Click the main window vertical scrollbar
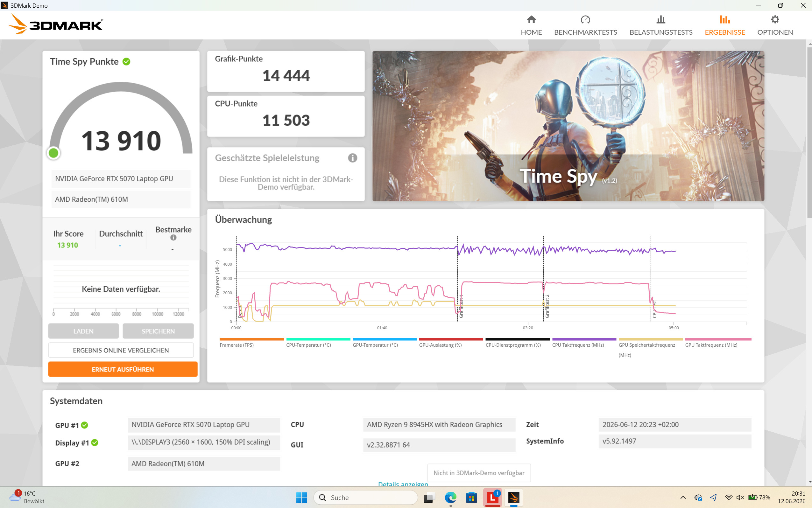 tap(809, 133)
